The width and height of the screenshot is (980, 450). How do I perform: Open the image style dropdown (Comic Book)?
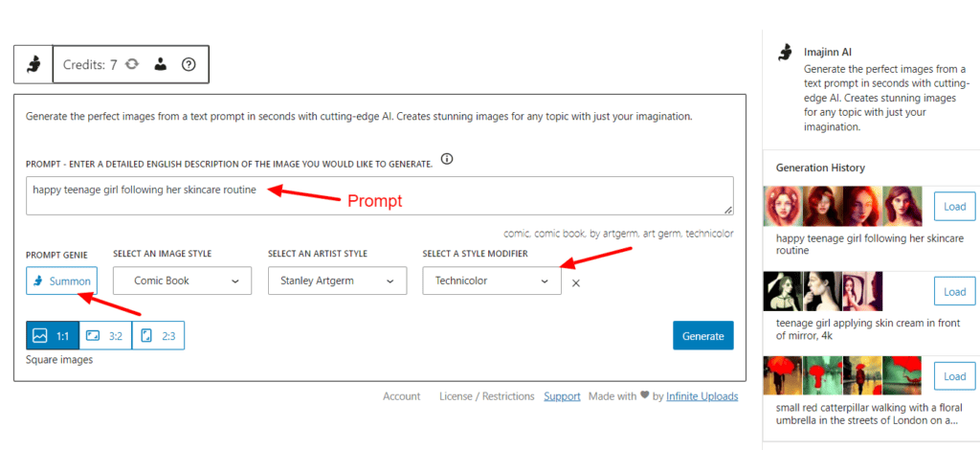point(182,281)
